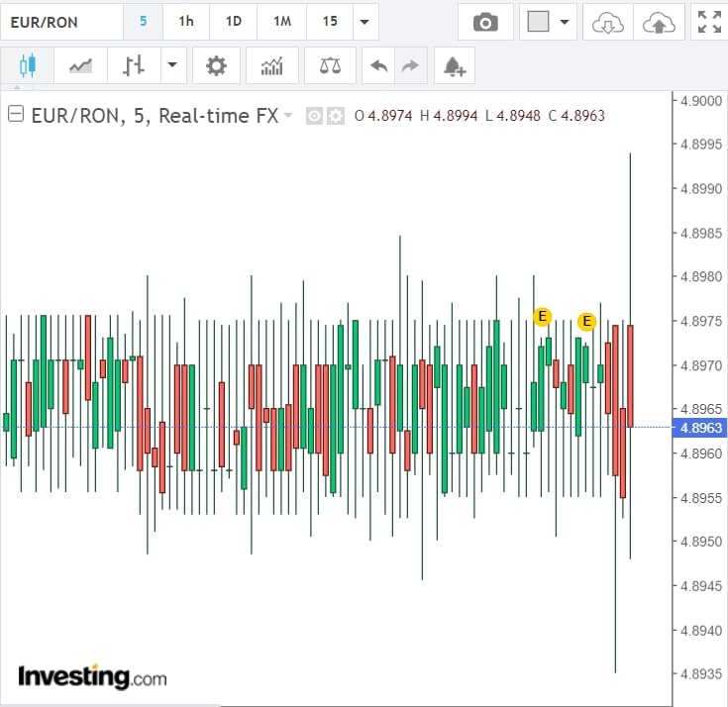Open the bar style dropdown arrow

172,66
